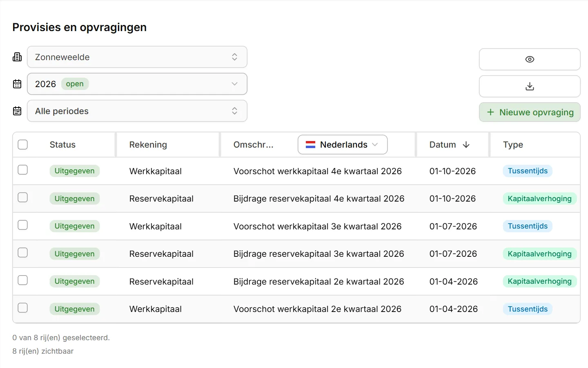Click the open badge in year selector
Image resolution: width=588 pixels, height=368 pixels.
pos(75,84)
